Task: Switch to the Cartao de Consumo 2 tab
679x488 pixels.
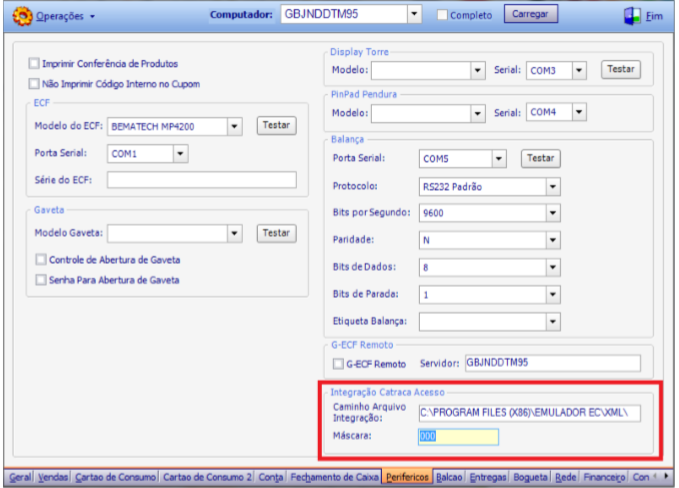Action: coord(207,477)
